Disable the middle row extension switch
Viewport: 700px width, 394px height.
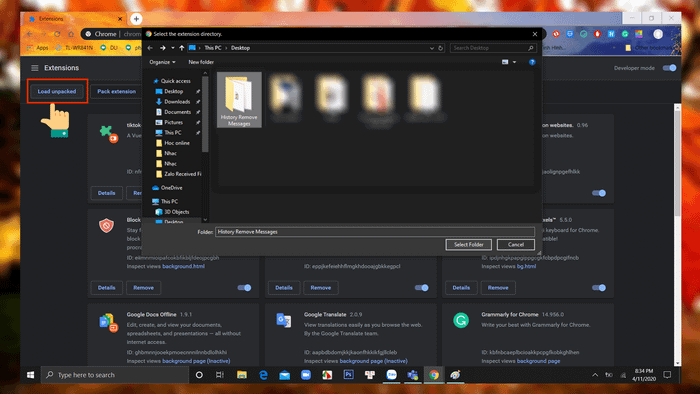pyautogui.click(x=421, y=288)
